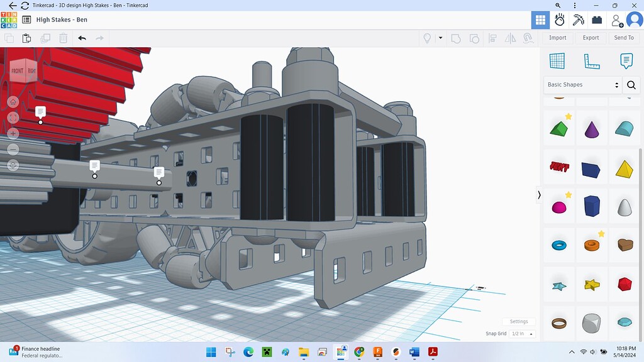Select the Ruler tool

click(591, 61)
